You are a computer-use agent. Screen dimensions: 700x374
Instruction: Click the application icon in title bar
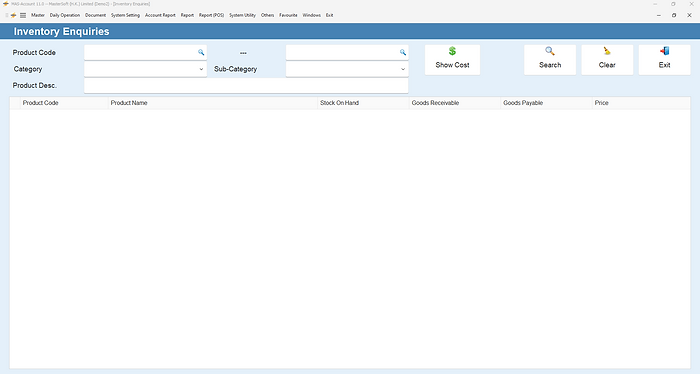(5, 4)
